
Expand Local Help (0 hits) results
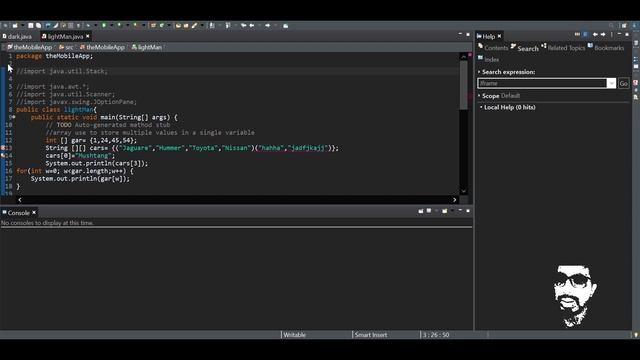point(481,107)
